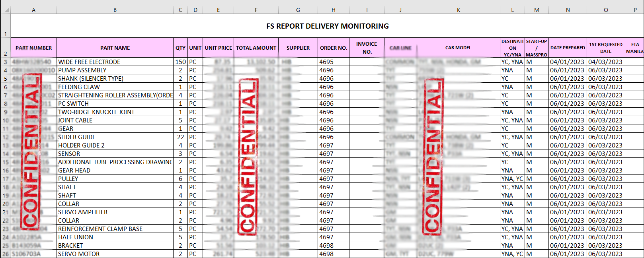Image resolution: width=644 pixels, height=258 pixels.
Task: Click the QTY header cell
Action: click(x=180, y=48)
